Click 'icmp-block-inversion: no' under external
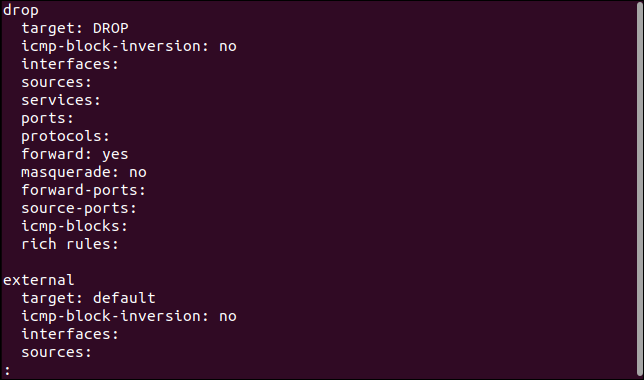Viewport: 644px width, 380px height. [x=129, y=316]
